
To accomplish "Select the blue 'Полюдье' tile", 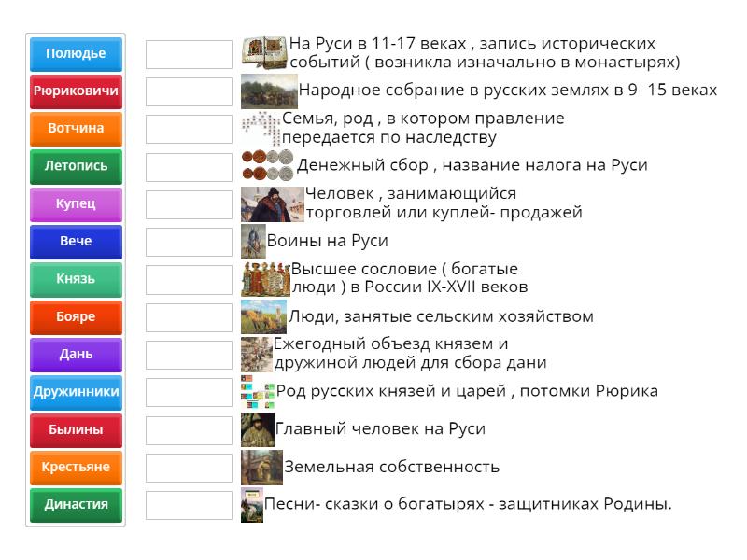I will 76,54.
